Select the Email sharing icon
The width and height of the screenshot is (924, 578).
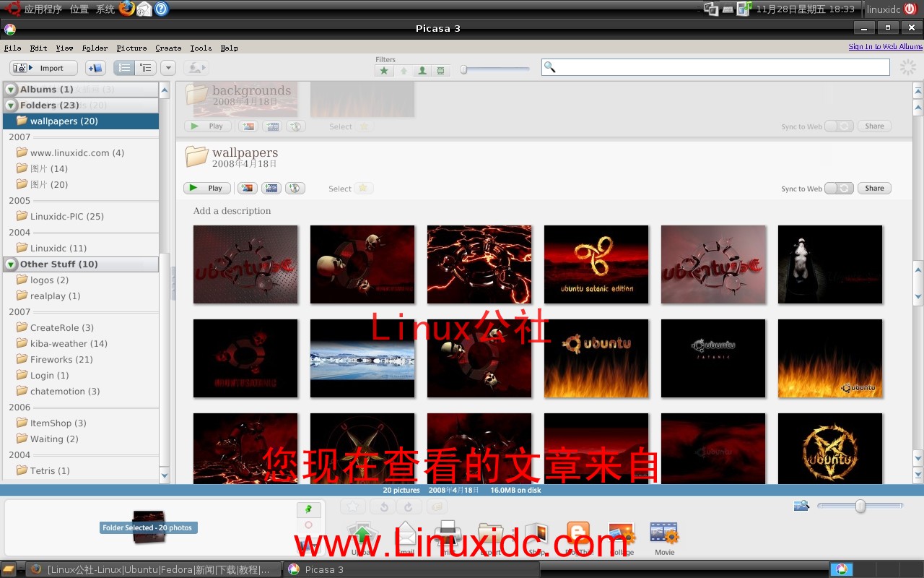click(x=405, y=535)
